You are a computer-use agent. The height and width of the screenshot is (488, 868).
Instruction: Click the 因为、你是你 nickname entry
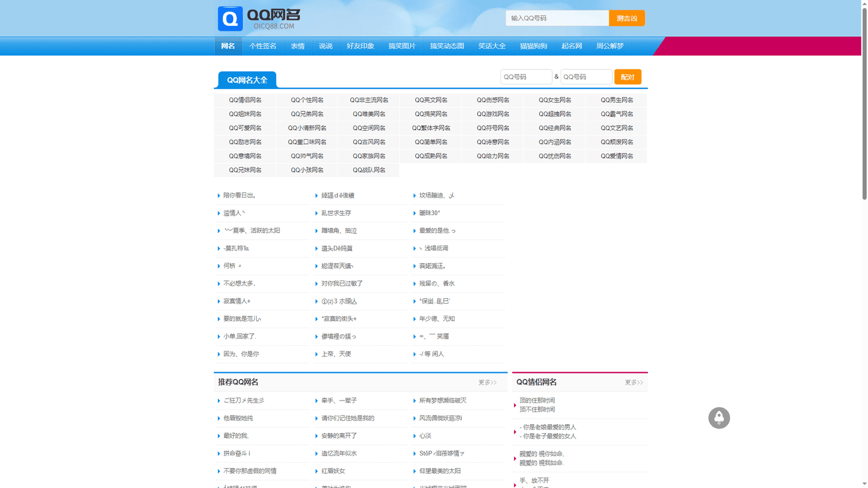(x=241, y=354)
